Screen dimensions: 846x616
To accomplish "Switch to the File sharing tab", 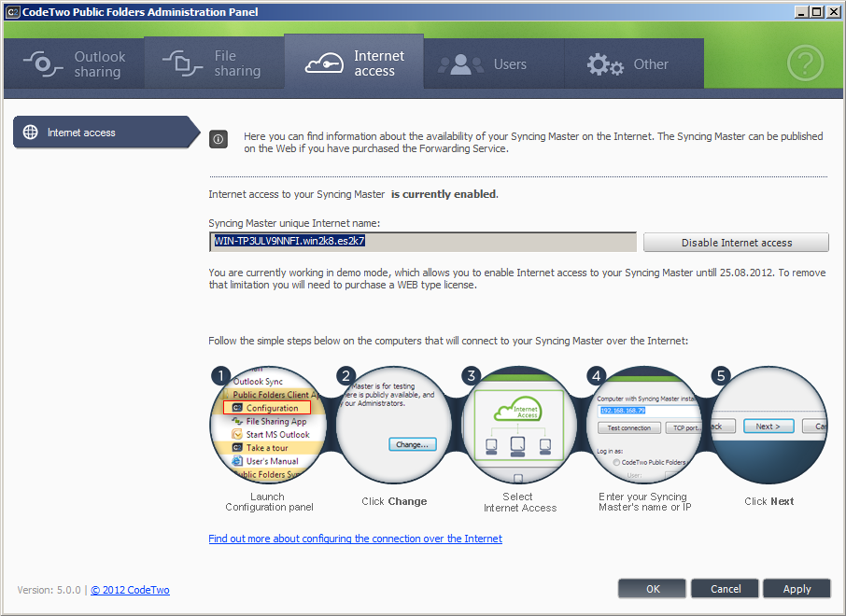I will (214, 63).
